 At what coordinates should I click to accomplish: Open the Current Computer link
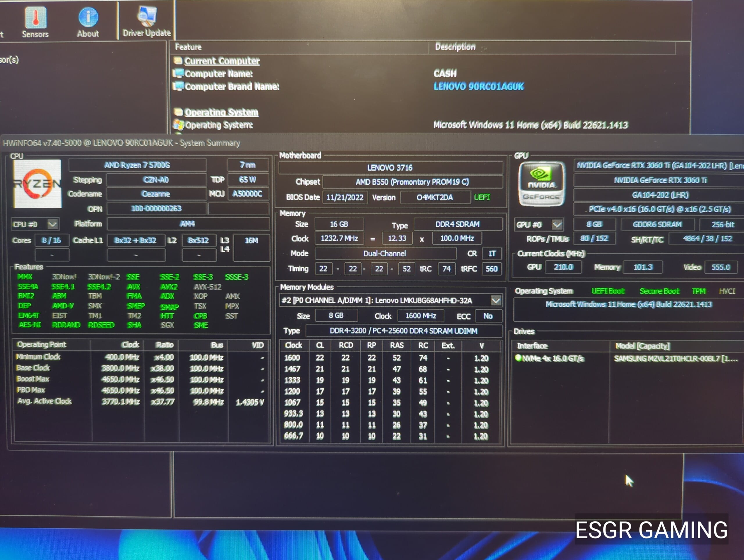(x=222, y=61)
